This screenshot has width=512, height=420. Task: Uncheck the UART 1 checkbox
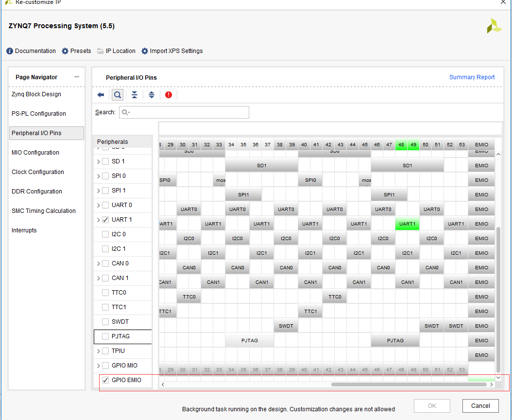tap(105, 220)
